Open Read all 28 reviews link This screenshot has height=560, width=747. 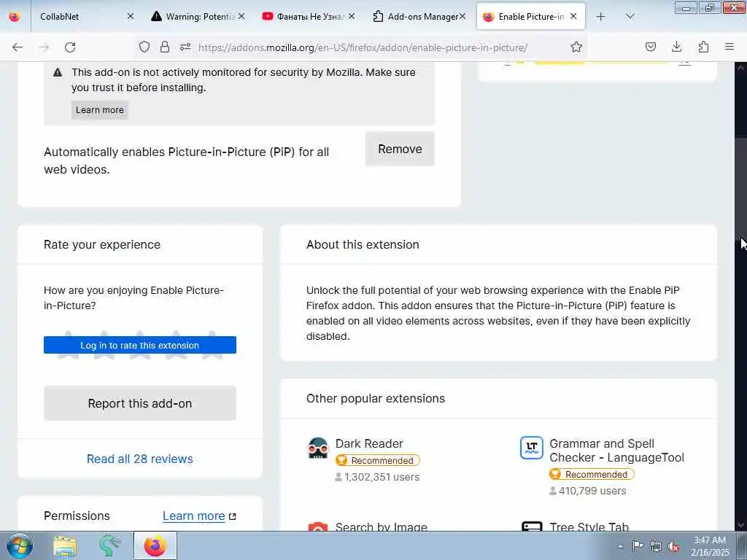[x=139, y=459]
